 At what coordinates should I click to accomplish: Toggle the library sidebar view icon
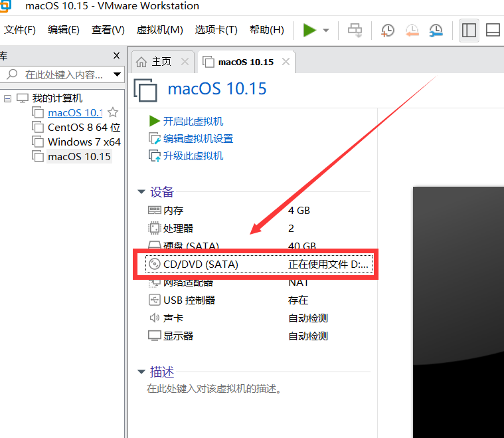coord(469,31)
